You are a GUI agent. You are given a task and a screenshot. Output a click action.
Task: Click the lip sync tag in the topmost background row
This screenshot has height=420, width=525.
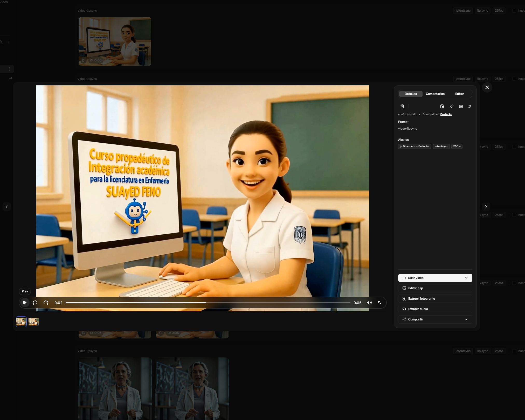pyautogui.click(x=483, y=11)
